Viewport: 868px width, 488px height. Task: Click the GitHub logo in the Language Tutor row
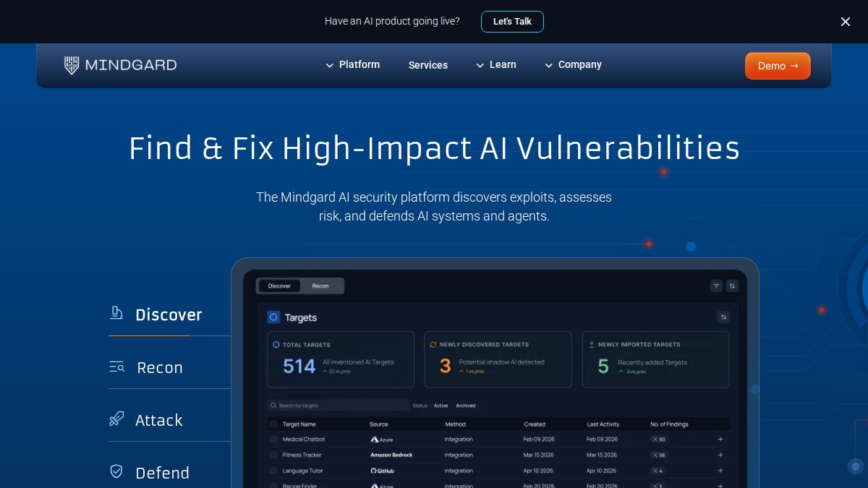[x=383, y=471]
